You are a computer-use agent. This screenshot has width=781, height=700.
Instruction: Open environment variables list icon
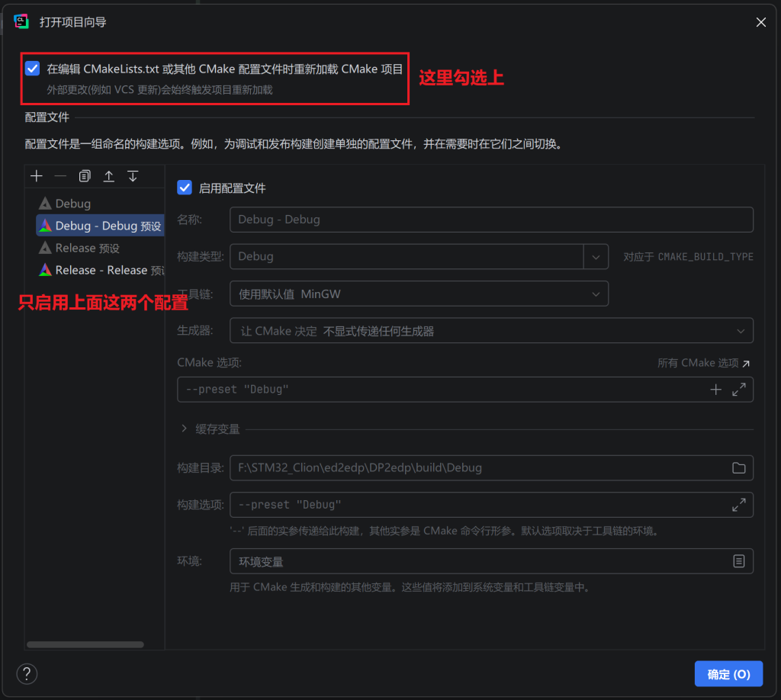coord(738,561)
